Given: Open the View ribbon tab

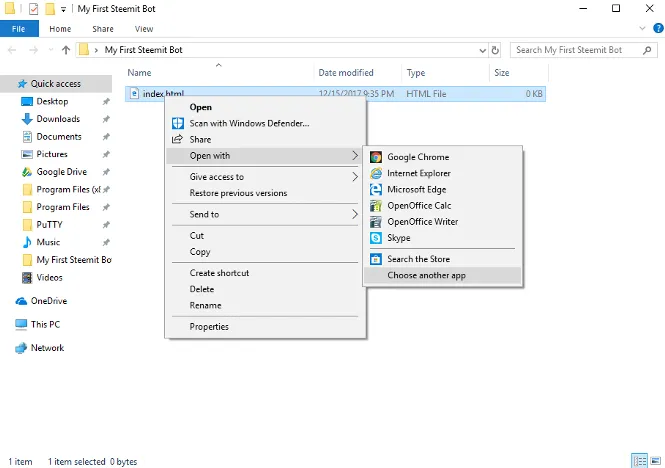Looking at the screenshot, I should point(143,30).
